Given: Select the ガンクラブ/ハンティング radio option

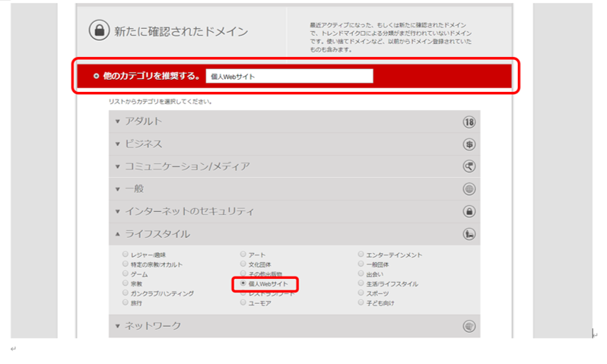Looking at the screenshot, I should [126, 293].
